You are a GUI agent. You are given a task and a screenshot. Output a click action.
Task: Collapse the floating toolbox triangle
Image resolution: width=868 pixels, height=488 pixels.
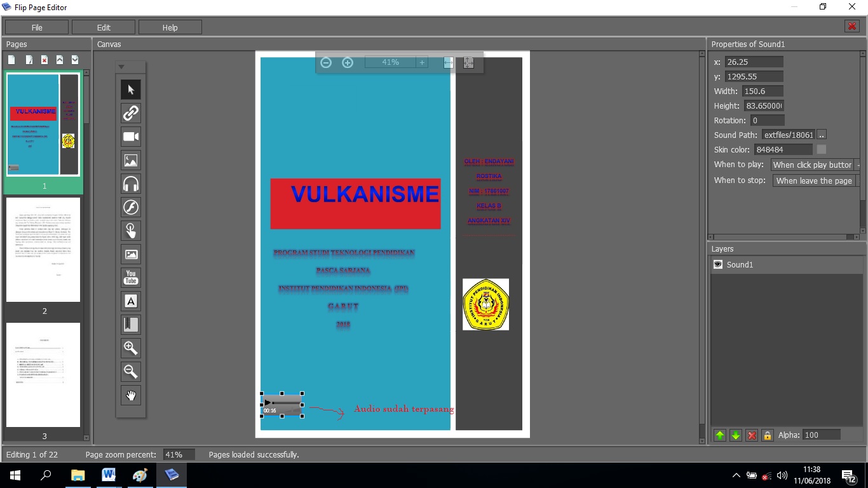coord(121,67)
